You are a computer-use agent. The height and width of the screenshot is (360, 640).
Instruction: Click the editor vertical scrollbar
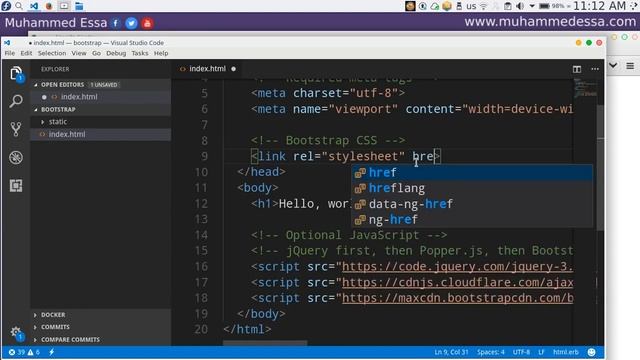[600, 168]
